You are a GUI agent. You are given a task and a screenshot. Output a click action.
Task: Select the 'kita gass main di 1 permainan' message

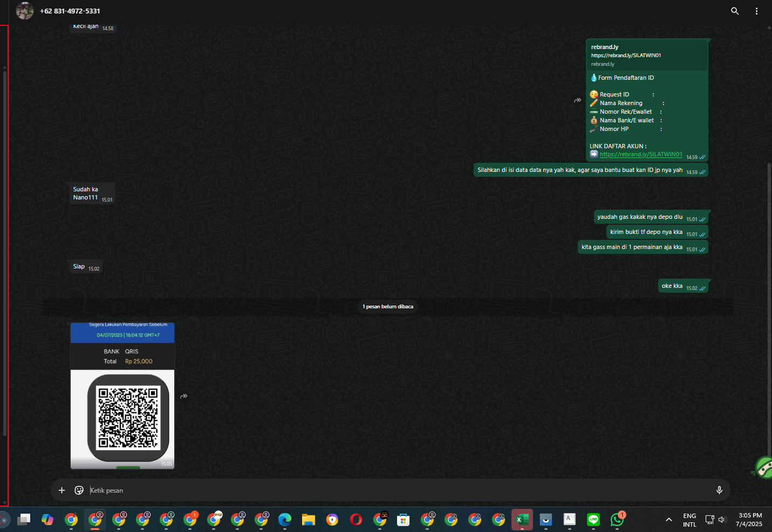(x=643, y=247)
